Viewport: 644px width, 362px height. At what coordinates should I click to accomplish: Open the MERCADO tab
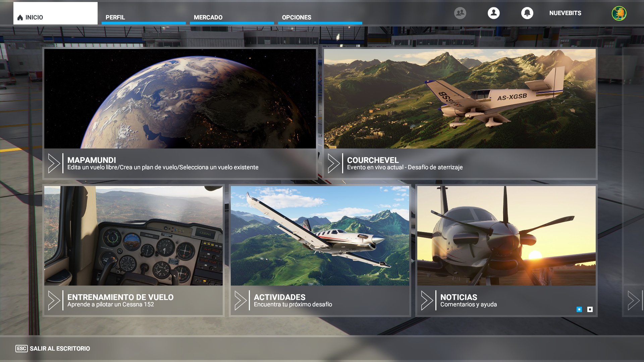(208, 16)
